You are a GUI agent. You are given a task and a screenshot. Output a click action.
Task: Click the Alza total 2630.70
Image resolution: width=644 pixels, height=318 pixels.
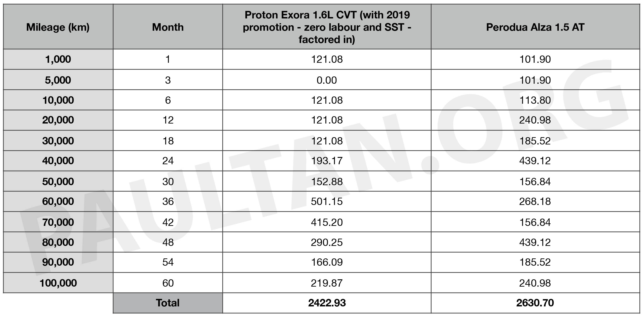535,303
